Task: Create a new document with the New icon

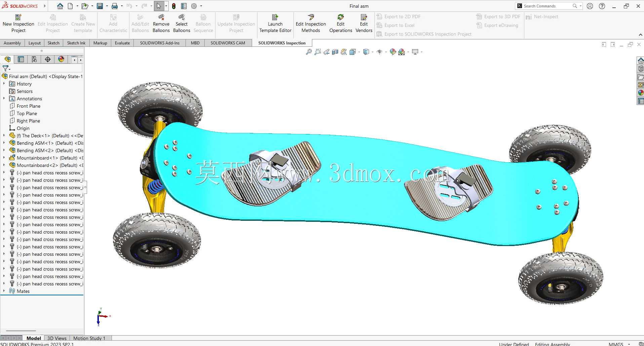Action: coord(70,6)
